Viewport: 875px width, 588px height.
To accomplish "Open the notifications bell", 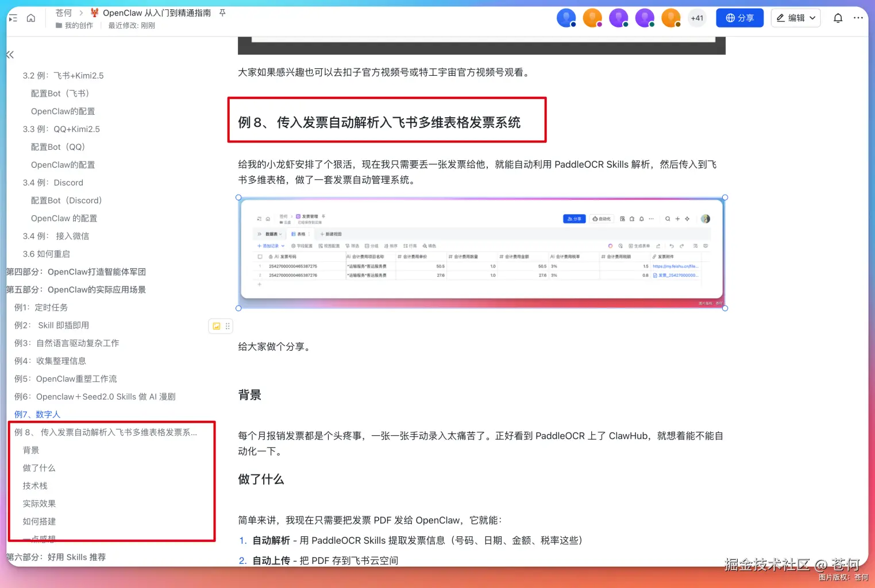I will pos(838,18).
